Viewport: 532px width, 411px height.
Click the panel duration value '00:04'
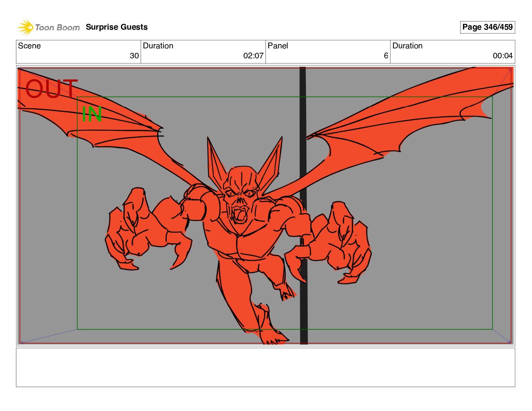pyautogui.click(x=503, y=56)
